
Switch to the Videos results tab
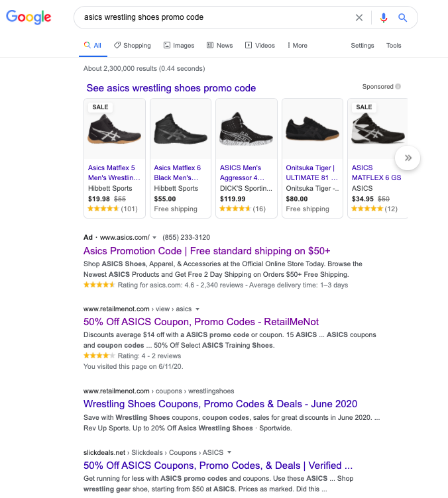tap(260, 46)
